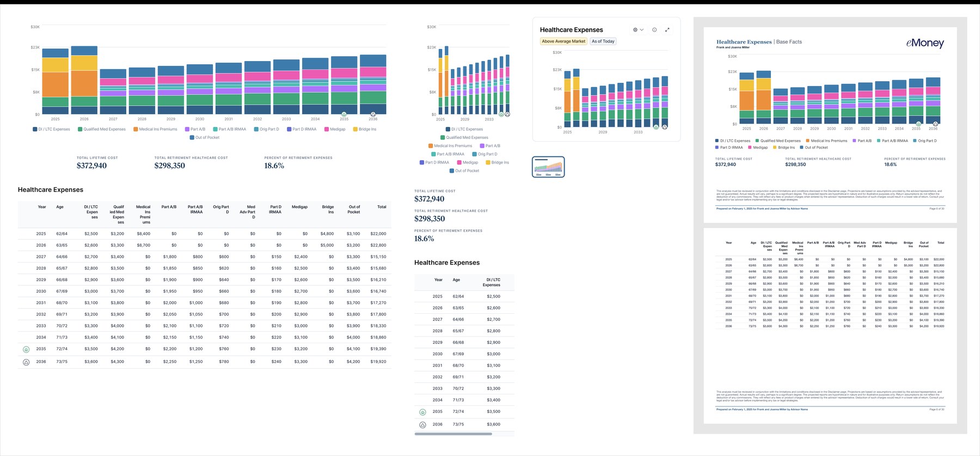Toggle Part A/B series in wide chart legend
Viewport: 980px width, 456px height.
[195, 129]
